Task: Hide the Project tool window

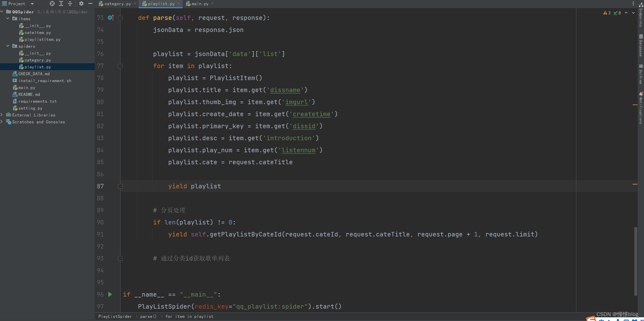Action: [90, 3]
